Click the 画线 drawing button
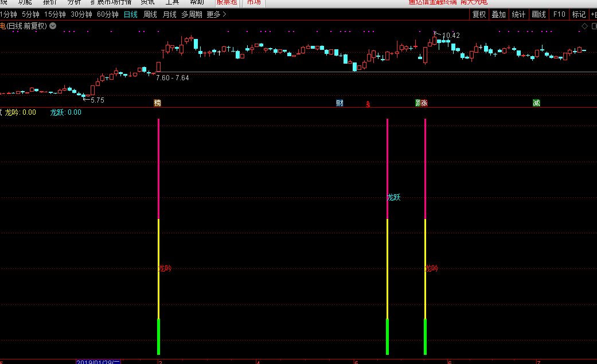 539,14
